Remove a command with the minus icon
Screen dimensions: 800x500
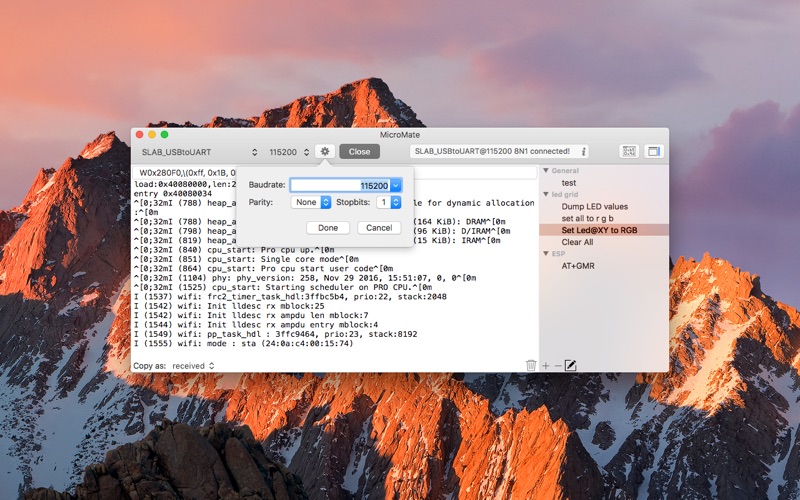coord(558,366)
